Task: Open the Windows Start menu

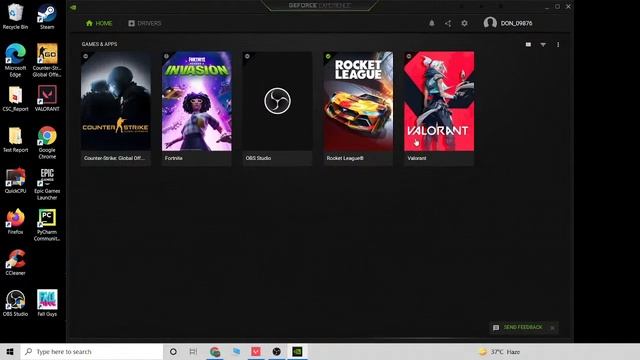Action: click(10, 351)
